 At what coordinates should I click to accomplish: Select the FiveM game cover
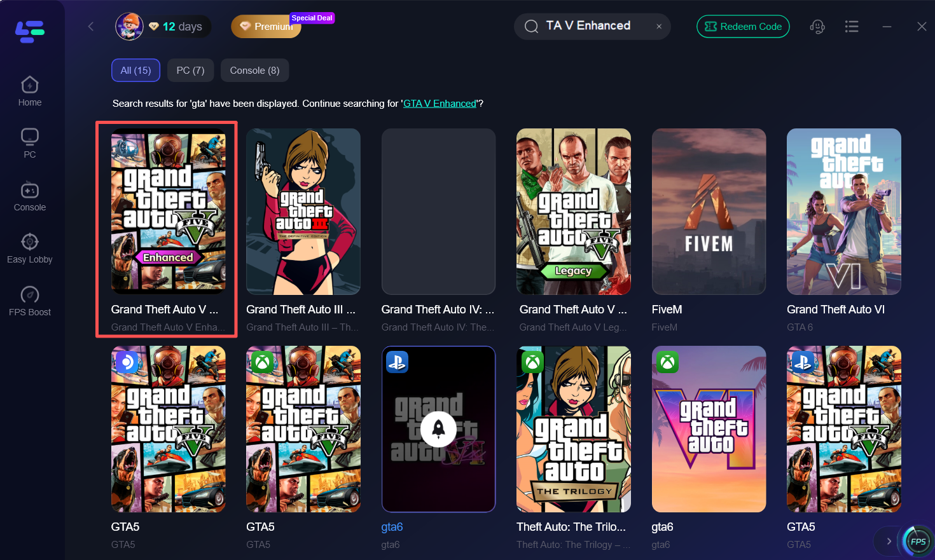coord(709,212)
